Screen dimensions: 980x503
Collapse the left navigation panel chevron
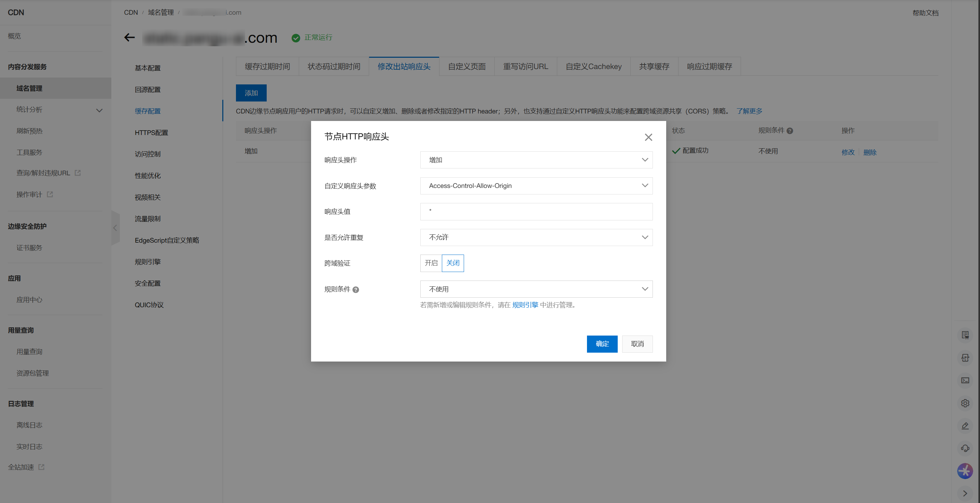115,228
